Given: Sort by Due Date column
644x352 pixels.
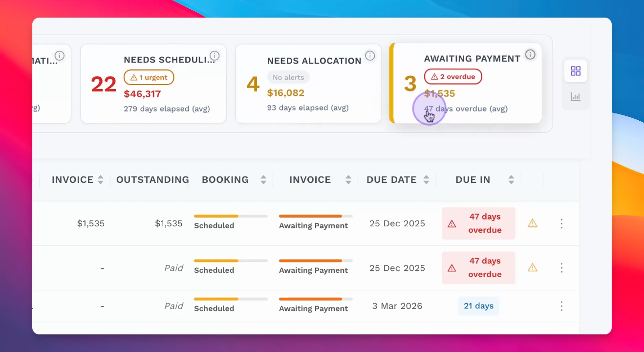Looking at the screenshot, I should 426,180.
